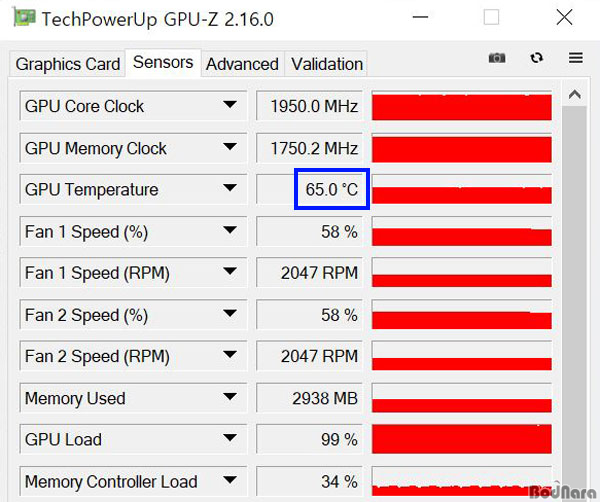Expand the Fan 1 Speed (%) dropdown
Image resolution: width=600 pixels, height=502 pixels.
click(x=230, y=231)
